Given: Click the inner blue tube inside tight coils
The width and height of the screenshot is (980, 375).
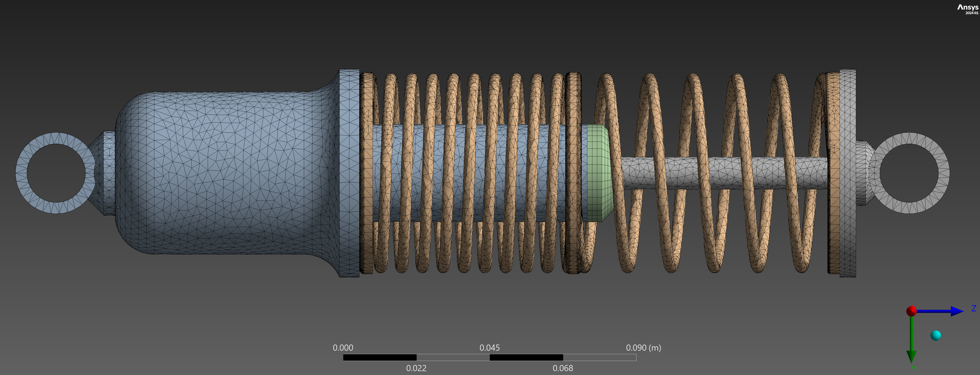Looking at the screenshot, I should tap(437, 173).
